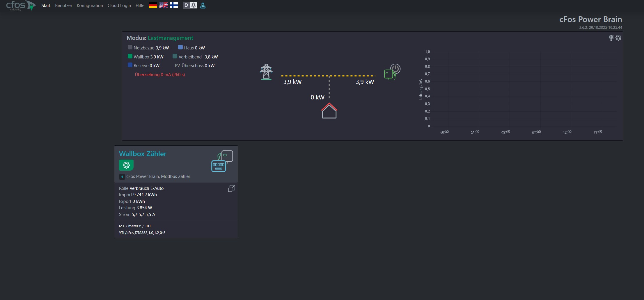Click the grid tile layout icon
The height and width of the screenshot is (300, 644).
611,38
